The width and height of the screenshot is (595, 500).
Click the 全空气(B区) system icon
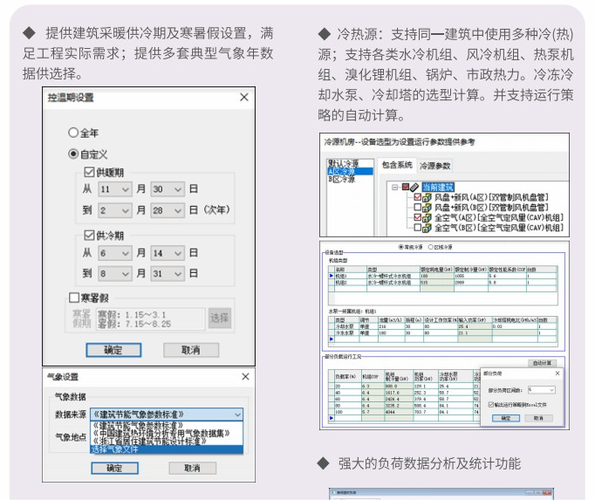click(x=427, y=228)
